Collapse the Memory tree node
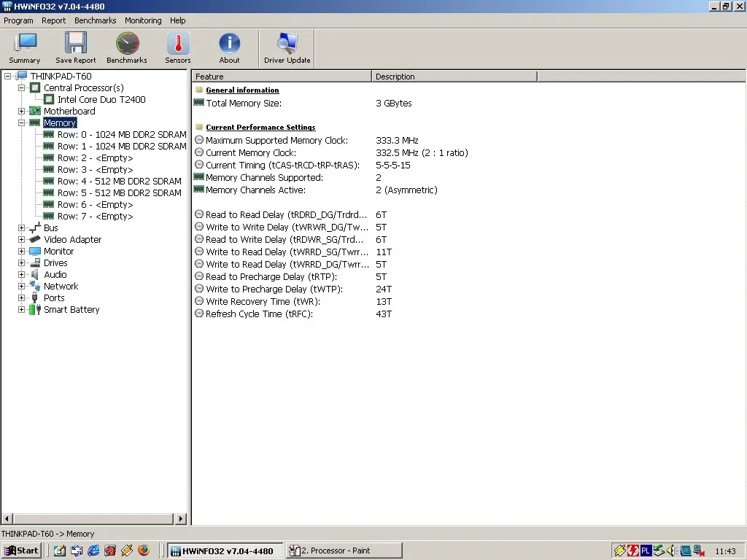The height and width of the screenshot is (560, 747). point(21,122)
